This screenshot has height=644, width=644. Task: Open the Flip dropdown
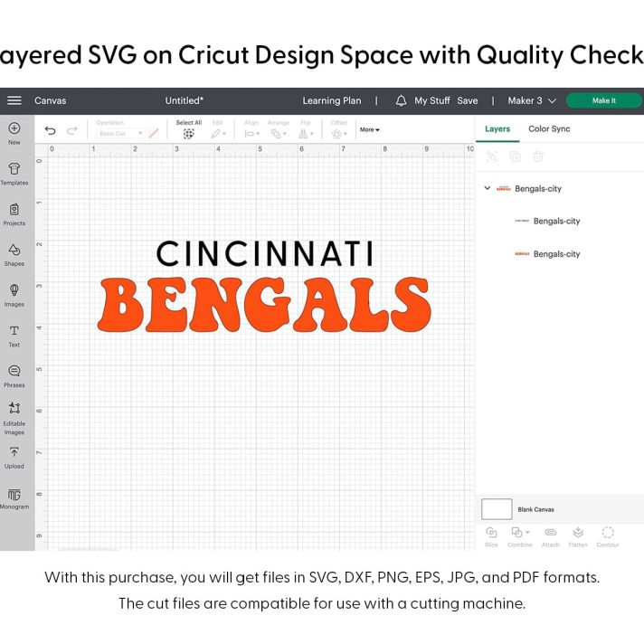(306, 134)
